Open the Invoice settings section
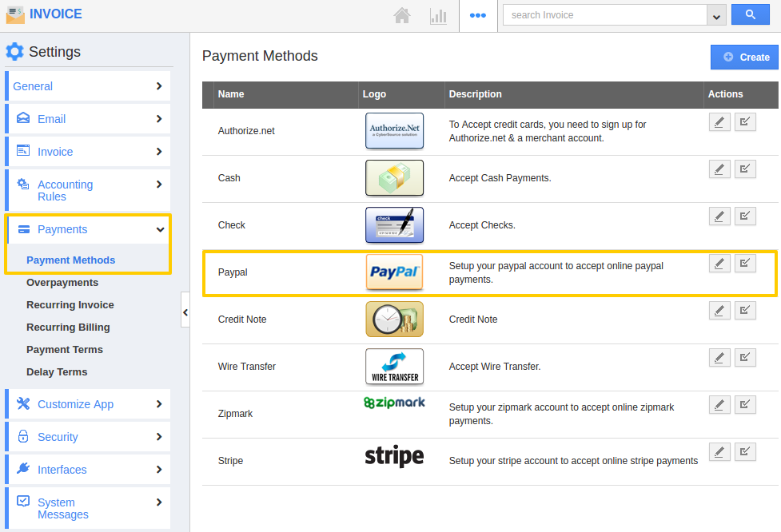This screenshot has height=532, width=781. 88,152
